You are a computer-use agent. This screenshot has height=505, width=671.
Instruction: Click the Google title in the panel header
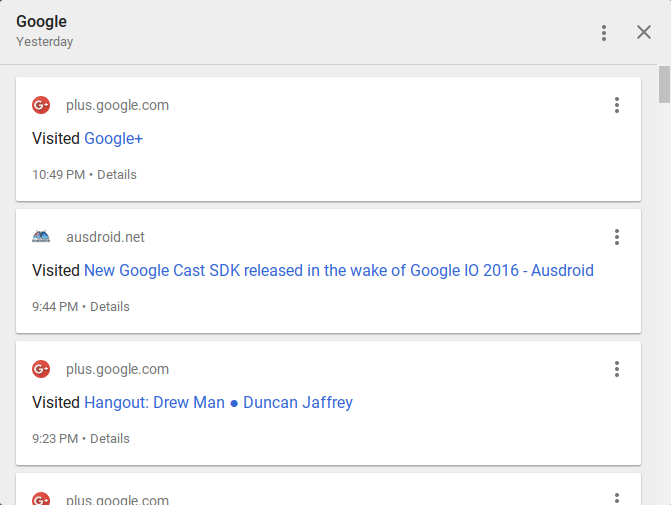(x=42, y=21)
